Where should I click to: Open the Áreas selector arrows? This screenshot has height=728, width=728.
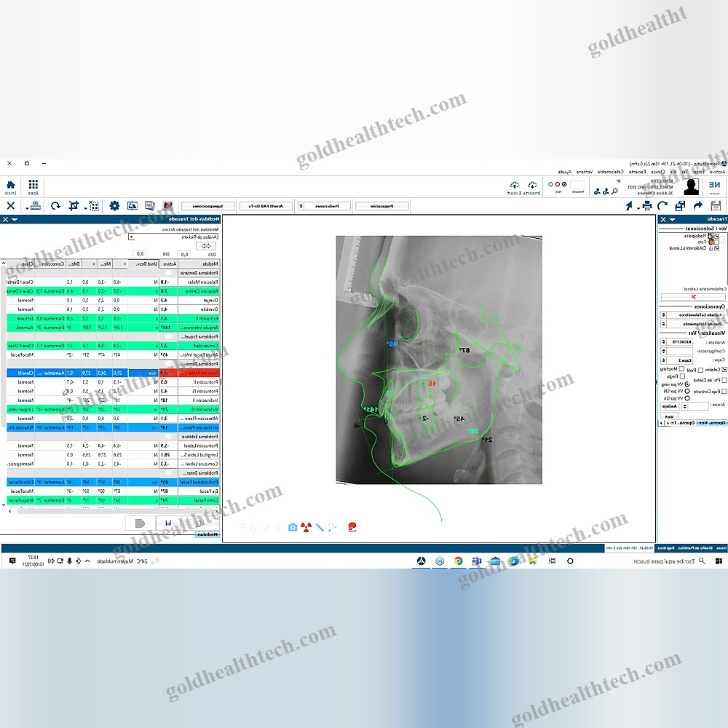[x=684, y=406]
